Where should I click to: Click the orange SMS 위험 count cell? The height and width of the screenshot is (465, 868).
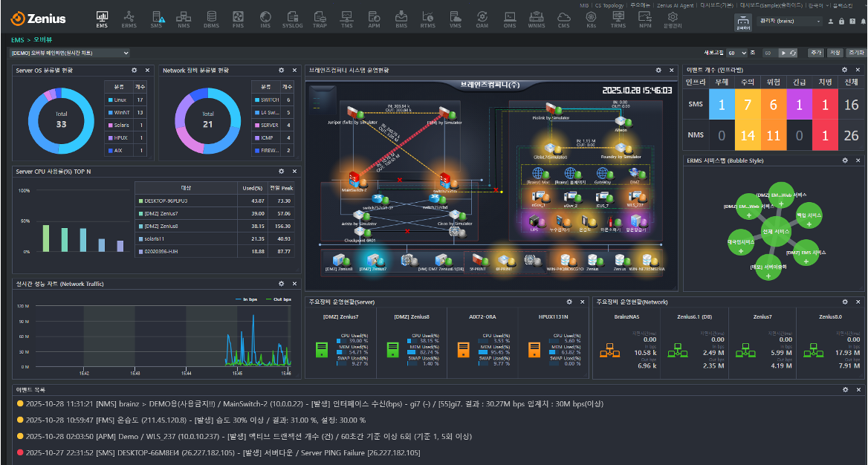(774, 105)
